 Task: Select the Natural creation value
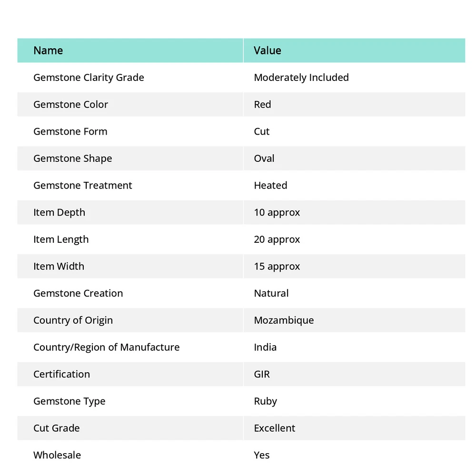pos(271,293)
